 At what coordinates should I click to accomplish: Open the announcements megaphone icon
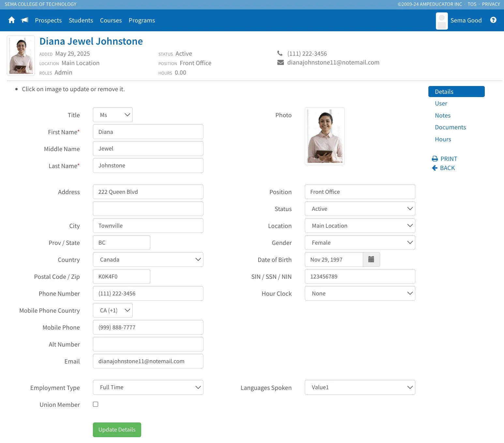(x=25, y=20)
